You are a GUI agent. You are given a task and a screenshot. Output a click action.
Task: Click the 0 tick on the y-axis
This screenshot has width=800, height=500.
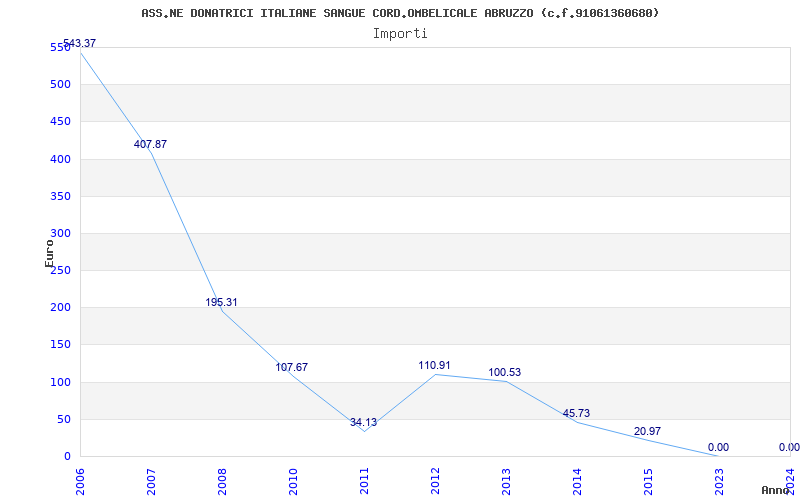click(x=67, y=456)
